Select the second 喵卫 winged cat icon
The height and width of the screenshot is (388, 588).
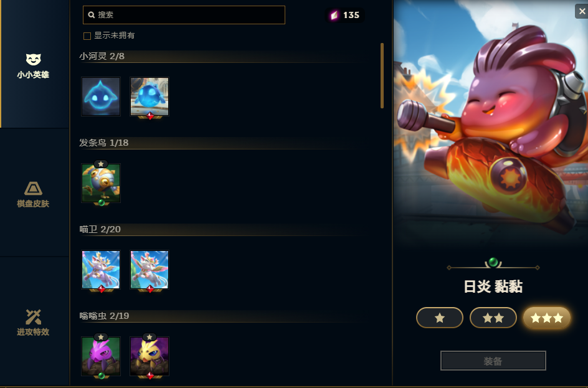[149, 270]
